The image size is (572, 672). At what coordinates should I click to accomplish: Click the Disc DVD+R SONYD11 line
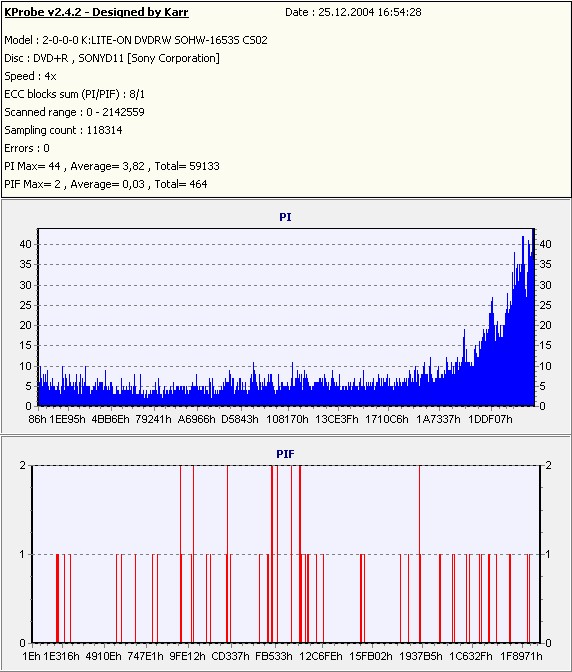tap(112, 58)
